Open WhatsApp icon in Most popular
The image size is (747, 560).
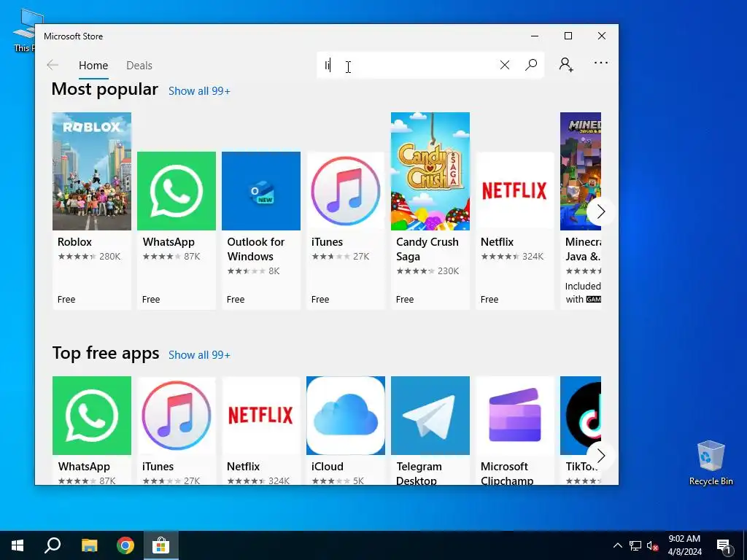click(177, 191)
